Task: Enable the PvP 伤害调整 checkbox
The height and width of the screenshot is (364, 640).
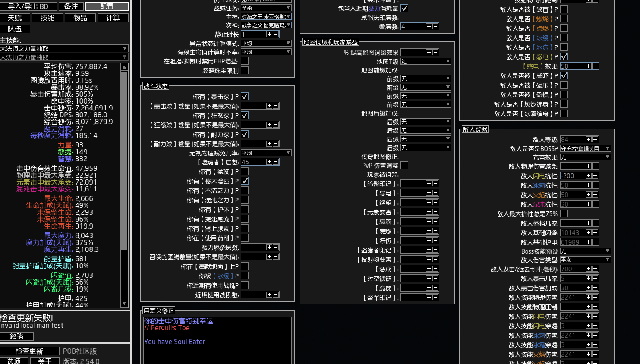Action: (404, 165)
